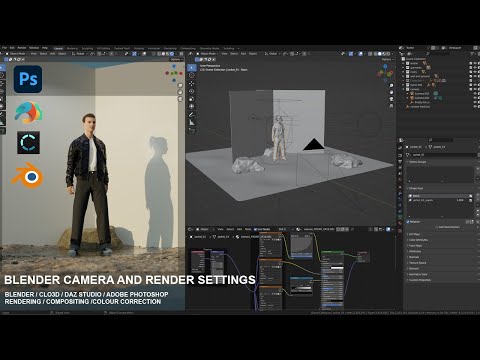Screen dimensions: 480x360
Task: Activate Select Box tool in right viewport toolbar
Action: point(192,68)
